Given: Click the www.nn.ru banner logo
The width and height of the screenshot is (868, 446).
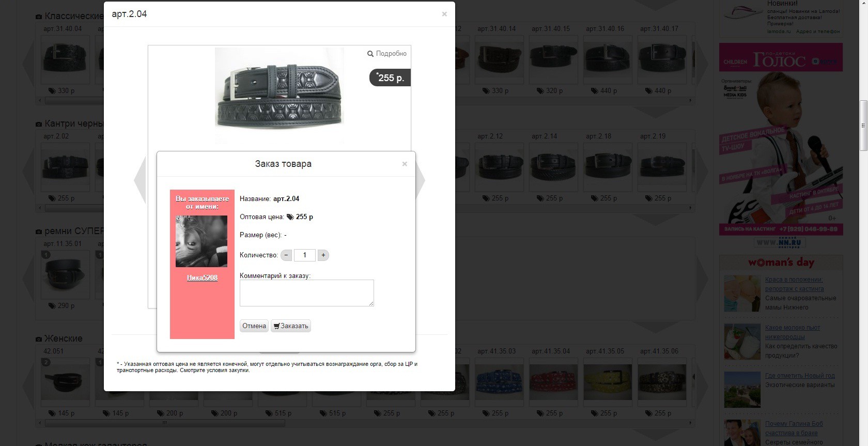Looking at the screenshot, I should (x=781, y=242).
